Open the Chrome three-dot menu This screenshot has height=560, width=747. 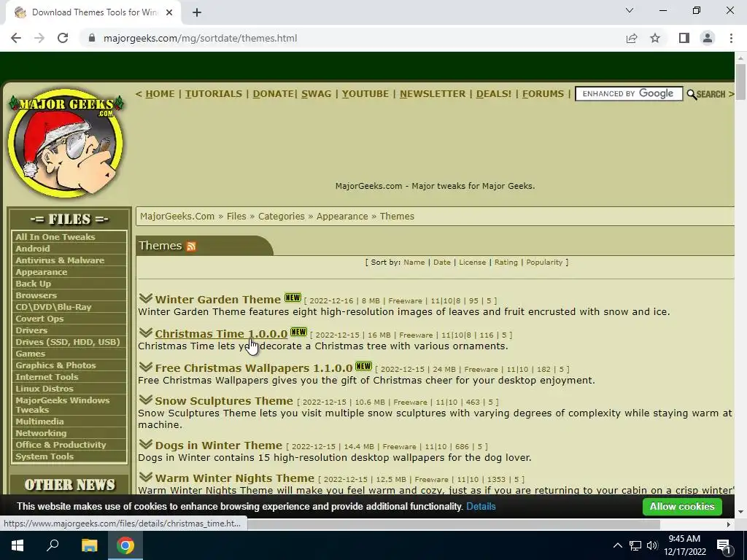(731, 38)
